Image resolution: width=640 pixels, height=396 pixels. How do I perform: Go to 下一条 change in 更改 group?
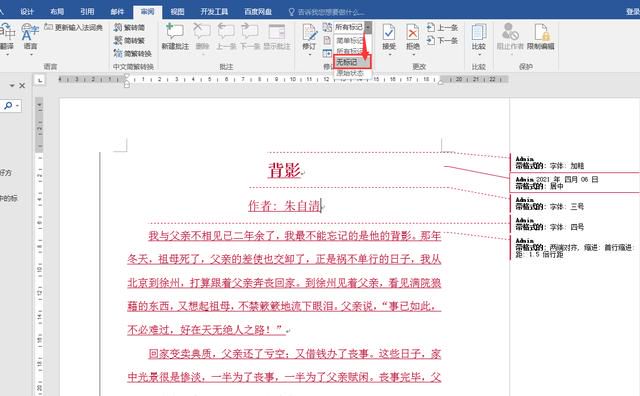click(442, 40)
